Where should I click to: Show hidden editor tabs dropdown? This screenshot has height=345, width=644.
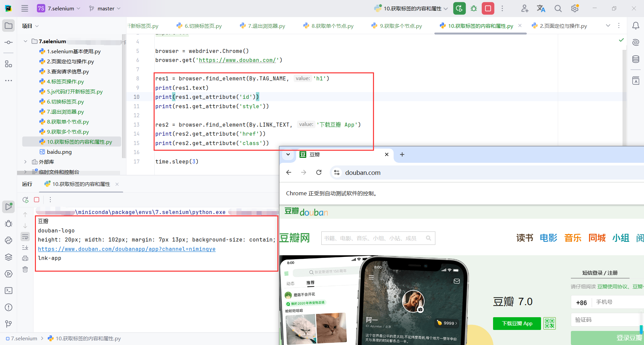[608, 26]
